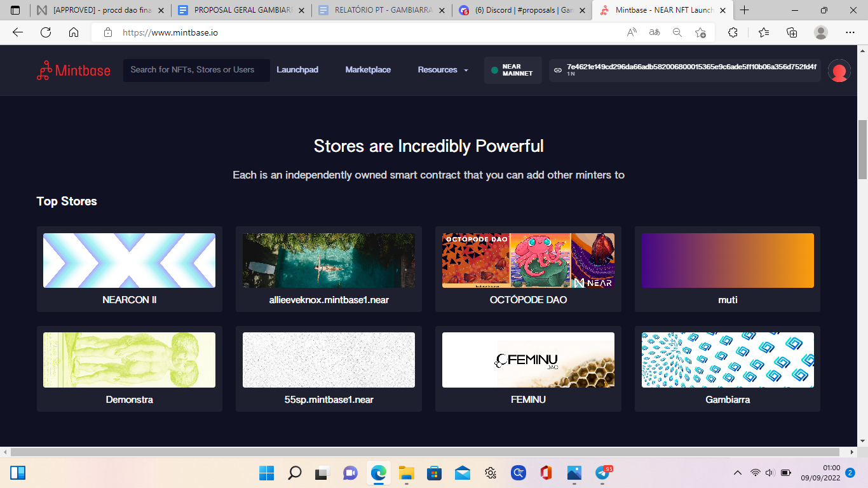
Task: Open the browser Extensions menu
Action: coord(733,32)
